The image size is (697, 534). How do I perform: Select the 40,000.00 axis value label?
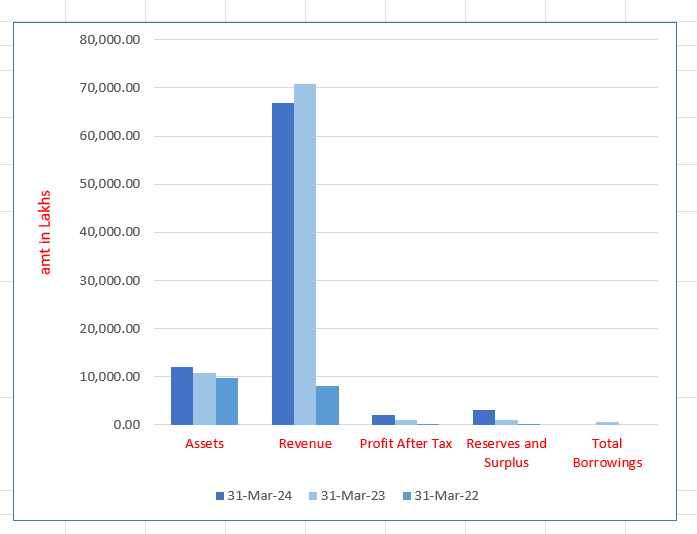point(108,232)
